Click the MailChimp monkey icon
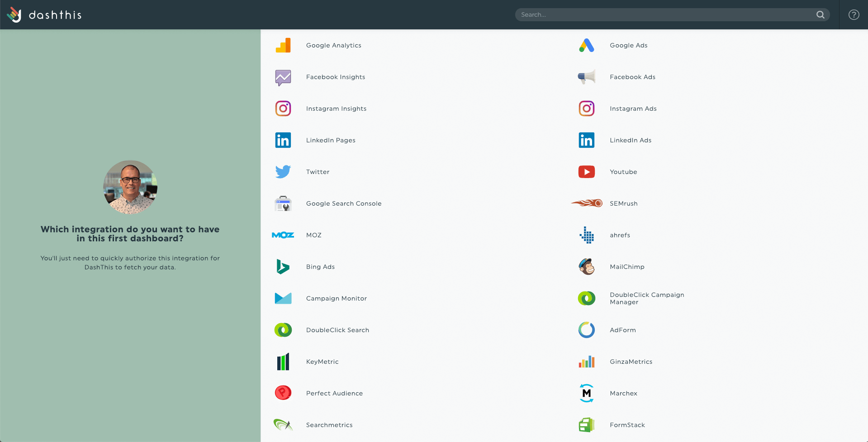Viewport: 868px width, 442px height. click(587, 267)
